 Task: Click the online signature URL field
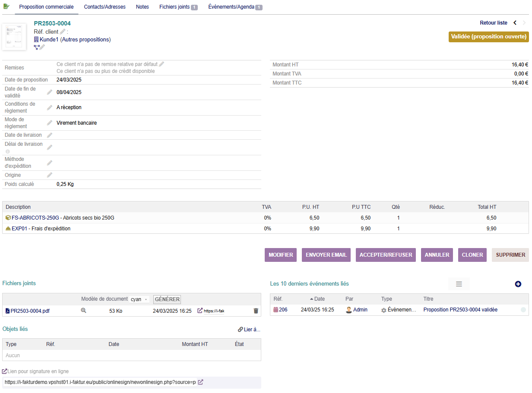click(x=100, y=382)
